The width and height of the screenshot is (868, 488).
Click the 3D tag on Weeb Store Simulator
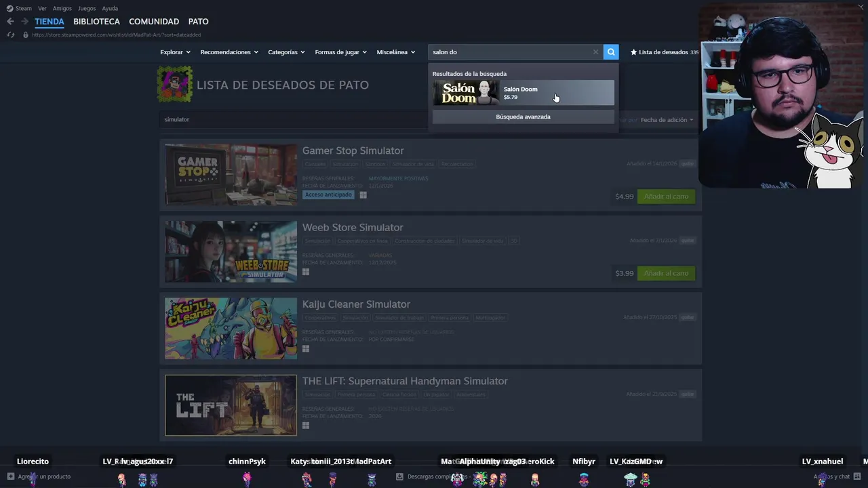[514, 241]
